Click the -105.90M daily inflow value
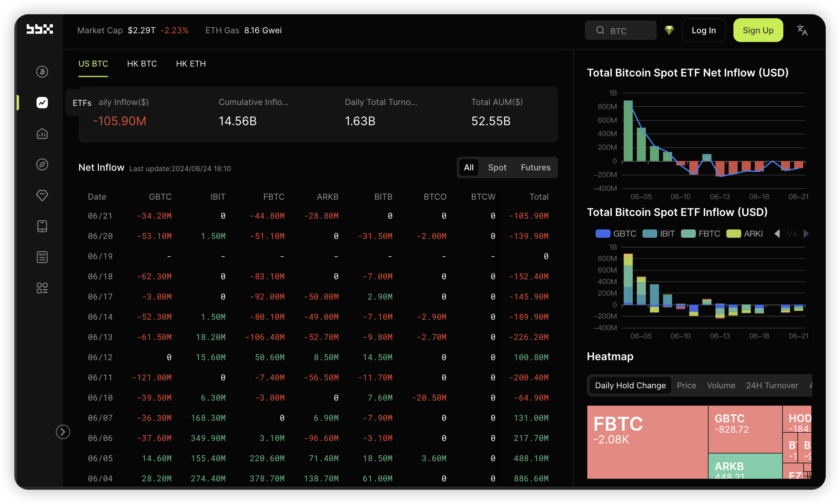This screenshot has width=840, height=504. click(120, 121)
